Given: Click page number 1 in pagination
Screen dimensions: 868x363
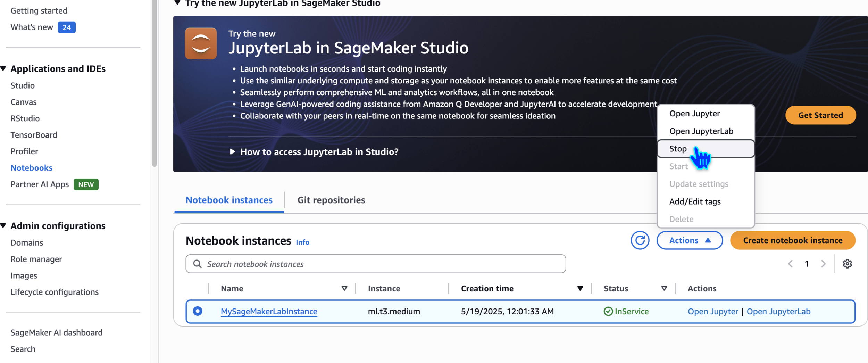Looking at the screenshot, I should 807,264.
